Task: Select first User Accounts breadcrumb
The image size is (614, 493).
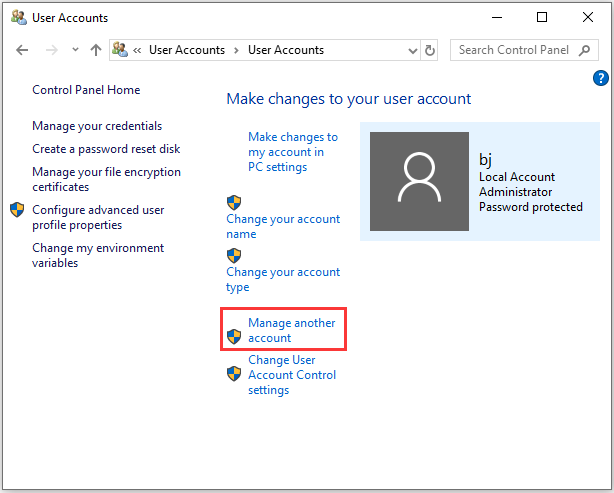Action: (187, 50)
